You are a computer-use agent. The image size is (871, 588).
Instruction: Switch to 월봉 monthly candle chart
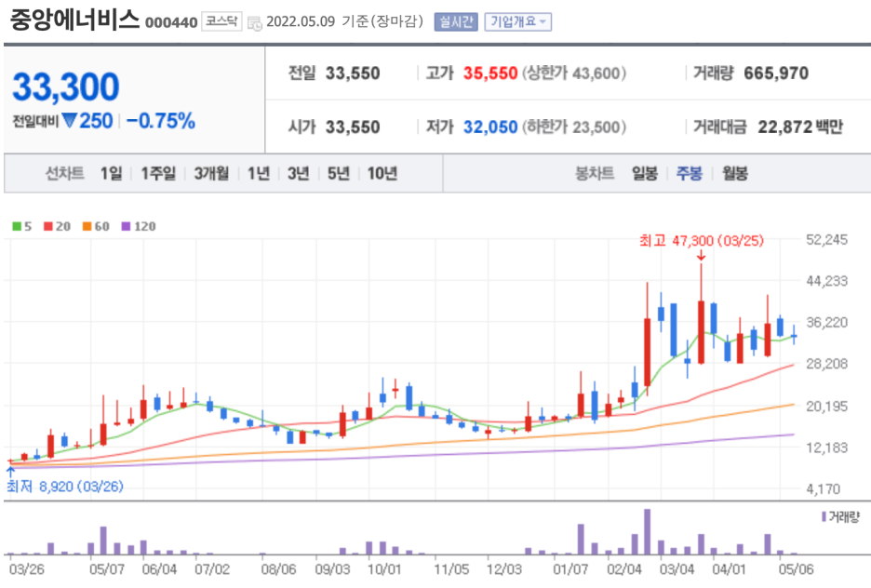pos(734,173)
